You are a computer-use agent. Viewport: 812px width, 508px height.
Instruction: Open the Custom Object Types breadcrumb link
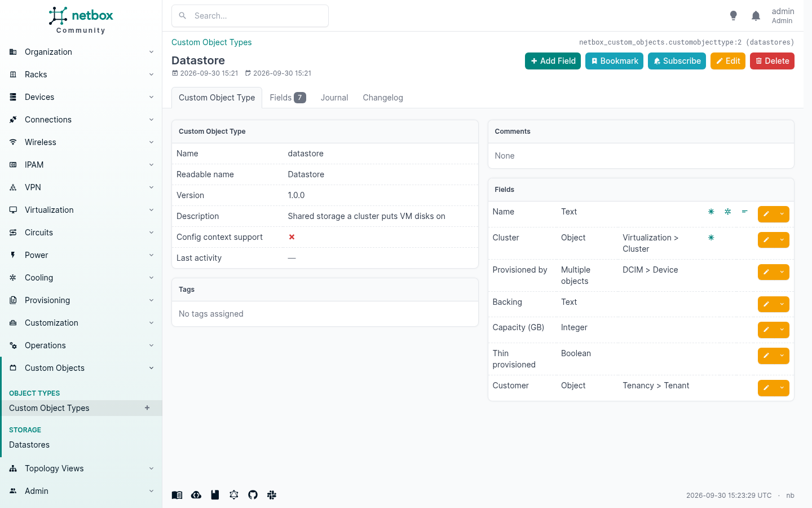(x=211, y=42)
